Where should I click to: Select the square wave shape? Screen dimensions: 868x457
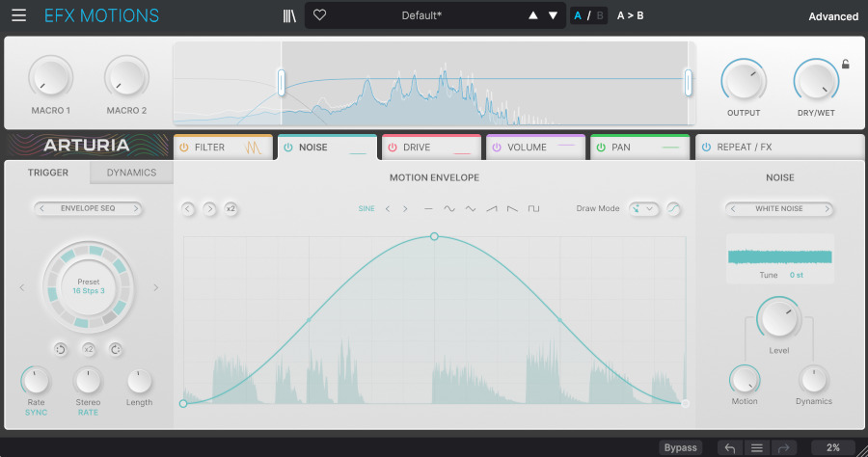pos(533,209)
